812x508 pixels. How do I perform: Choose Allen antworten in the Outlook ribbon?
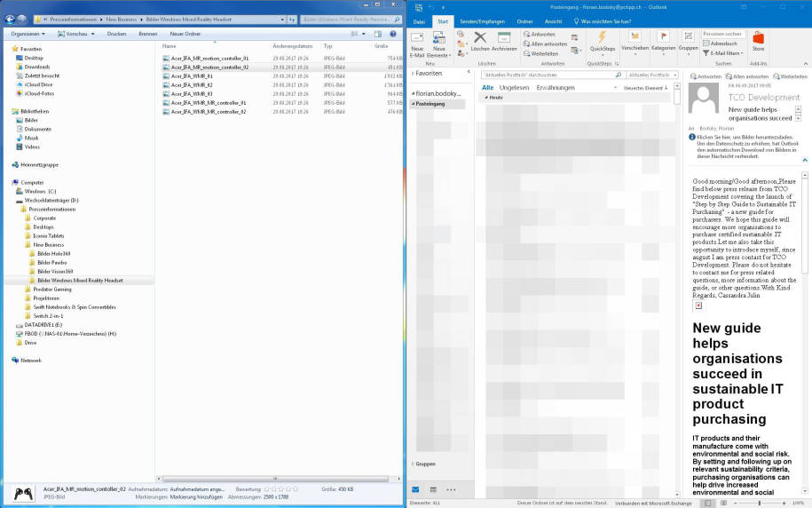click(x=545, y=44)
